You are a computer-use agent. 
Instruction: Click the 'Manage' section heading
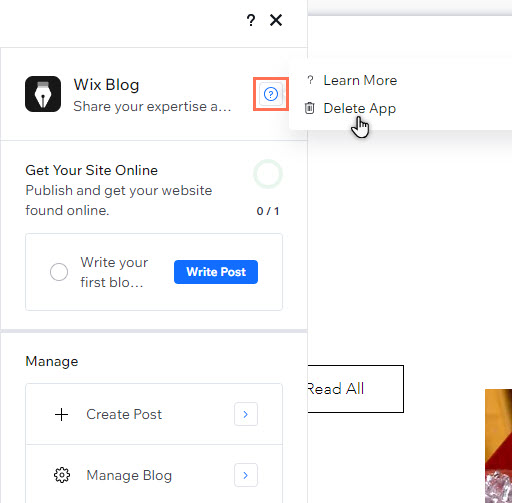click(x=52, y=361)
